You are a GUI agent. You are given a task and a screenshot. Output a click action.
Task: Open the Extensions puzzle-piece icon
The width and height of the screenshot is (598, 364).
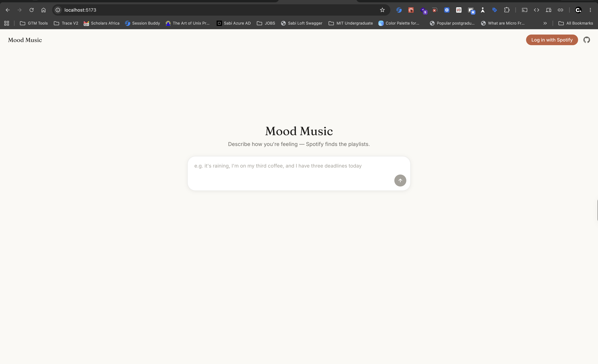coord(506,10)
